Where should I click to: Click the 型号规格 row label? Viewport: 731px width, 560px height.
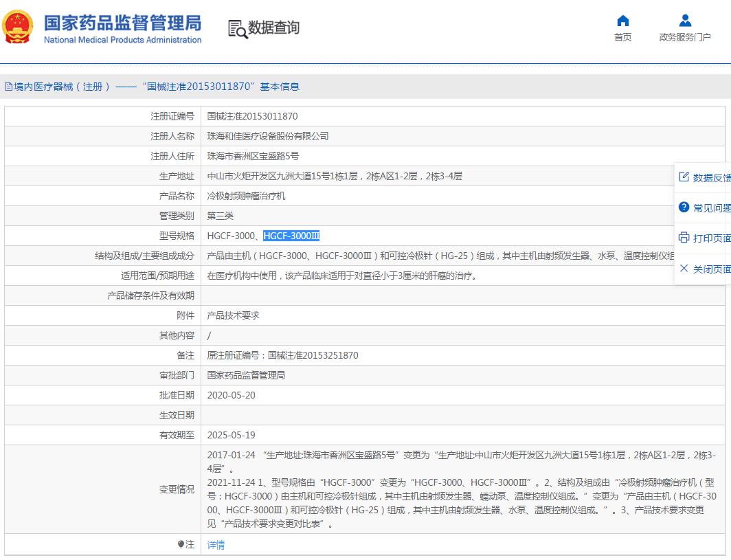click(177, 236)
